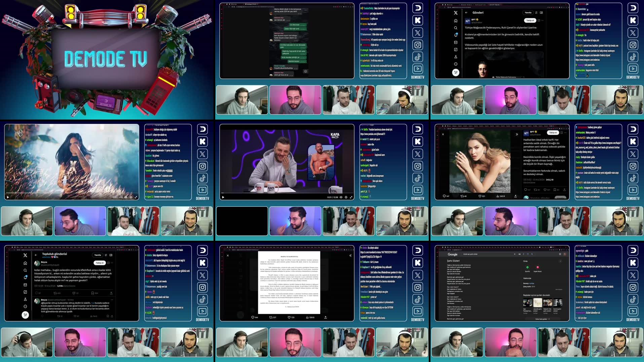The height and width of the screenshot is (362, 644).
Task: Click X logo in Topluluk gönderisi sidebar
Action: tap(25, 255)
